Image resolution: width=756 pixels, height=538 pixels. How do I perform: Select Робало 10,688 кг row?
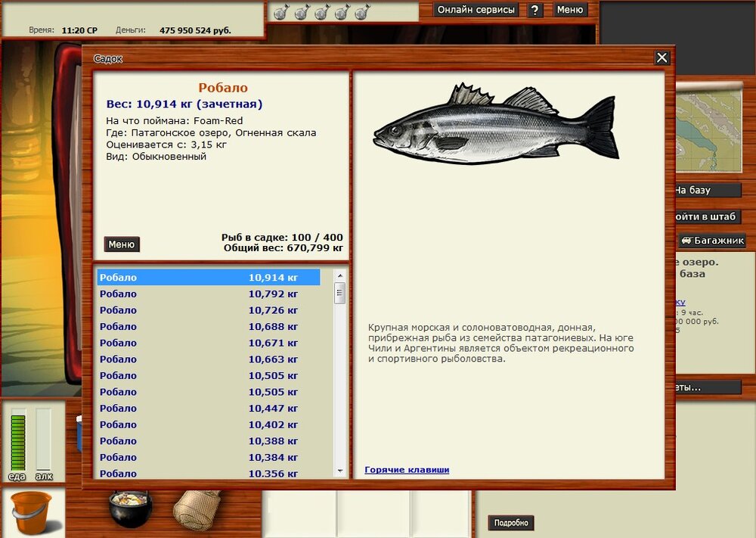(x=209, y=327)
